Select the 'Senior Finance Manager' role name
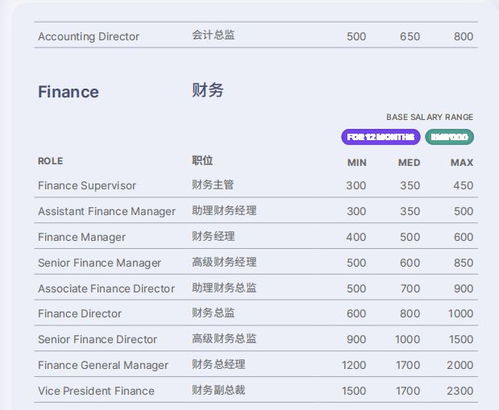 click(x=100, y=263)
